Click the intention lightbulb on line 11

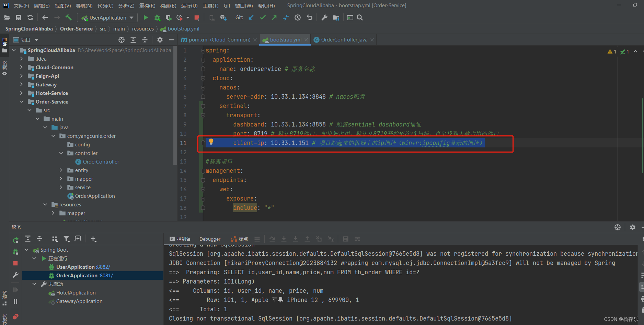[211, 142]
